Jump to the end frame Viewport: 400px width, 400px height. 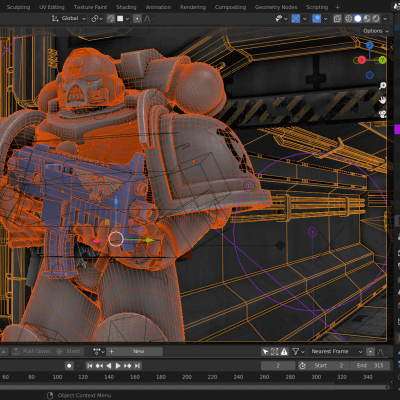[x=137, y=366]
